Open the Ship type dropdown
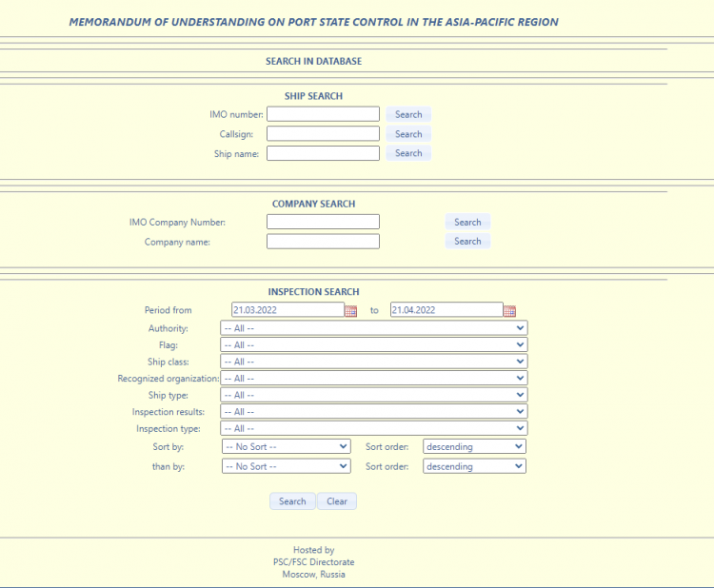This screenshot has width=714, height=588. 374,395
